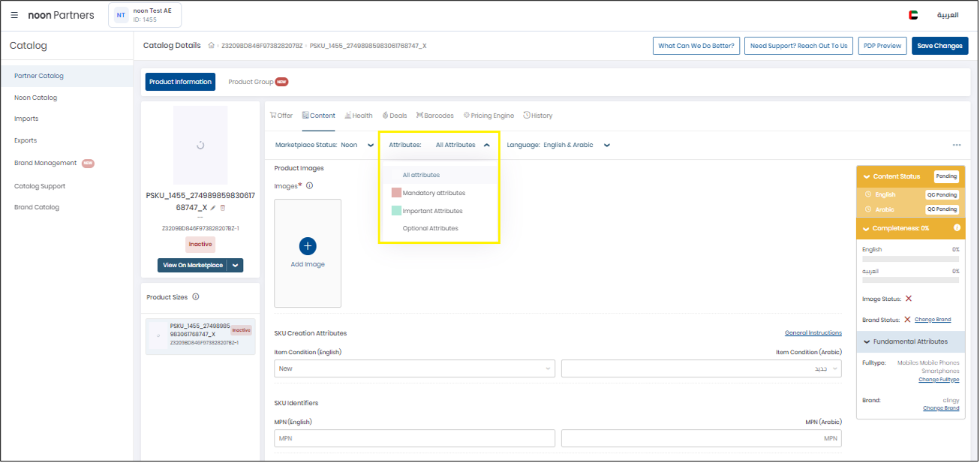
Task: Open the Pricing Engine tab
Action: point(488,116)
